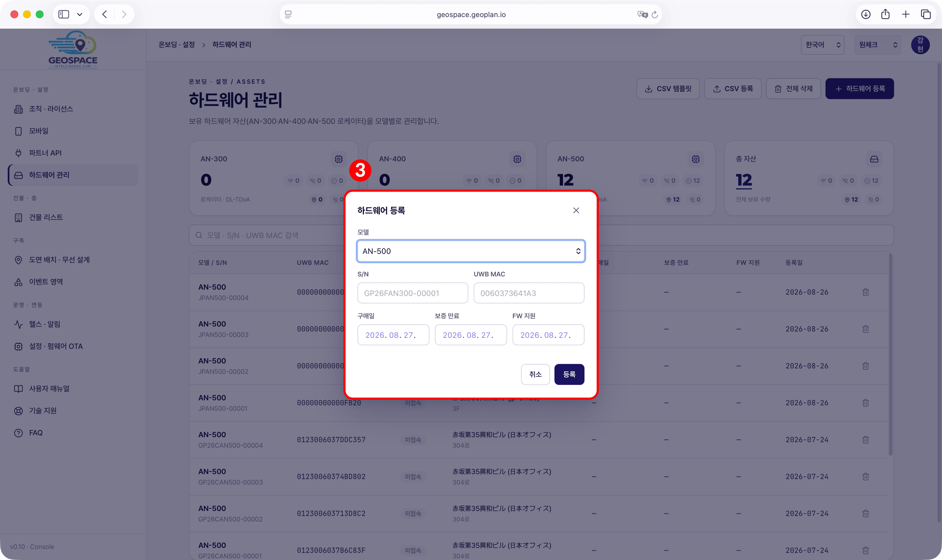Click the geospace.geoplan.io address bar
The height and width of the screenshot is (560, 942).
pyautogui.click(x=471, y=14)
